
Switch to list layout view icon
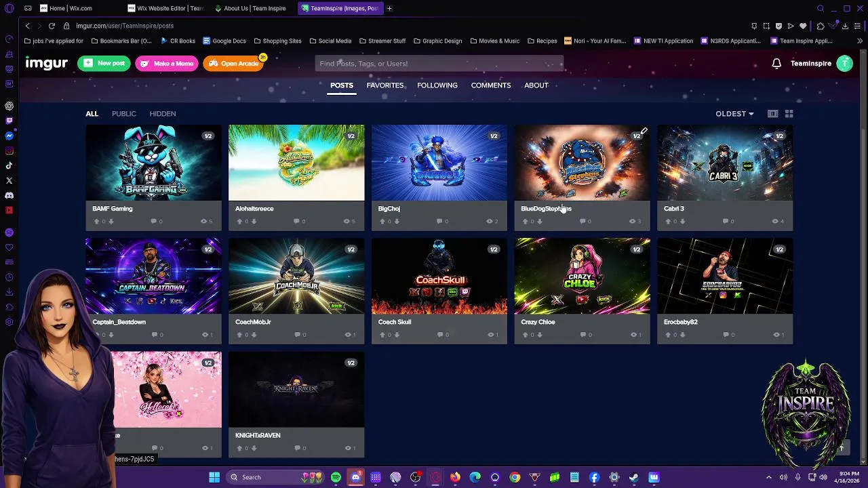pos(772,114)
